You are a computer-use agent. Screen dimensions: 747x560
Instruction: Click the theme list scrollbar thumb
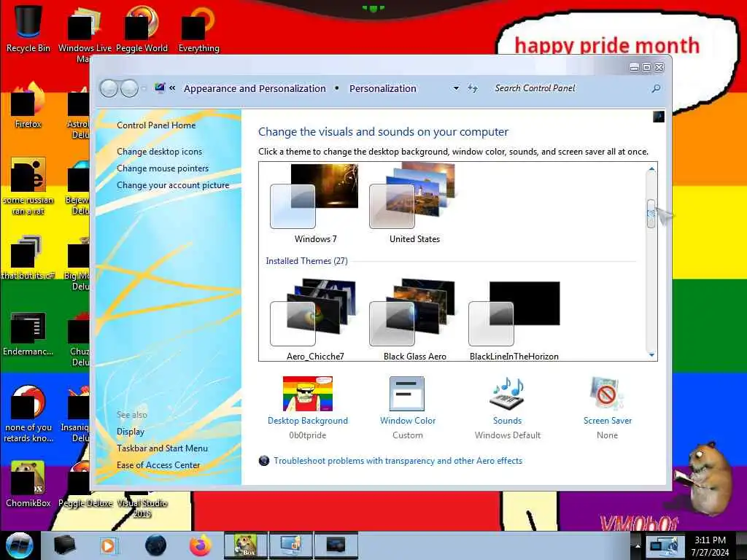(651, 214)
